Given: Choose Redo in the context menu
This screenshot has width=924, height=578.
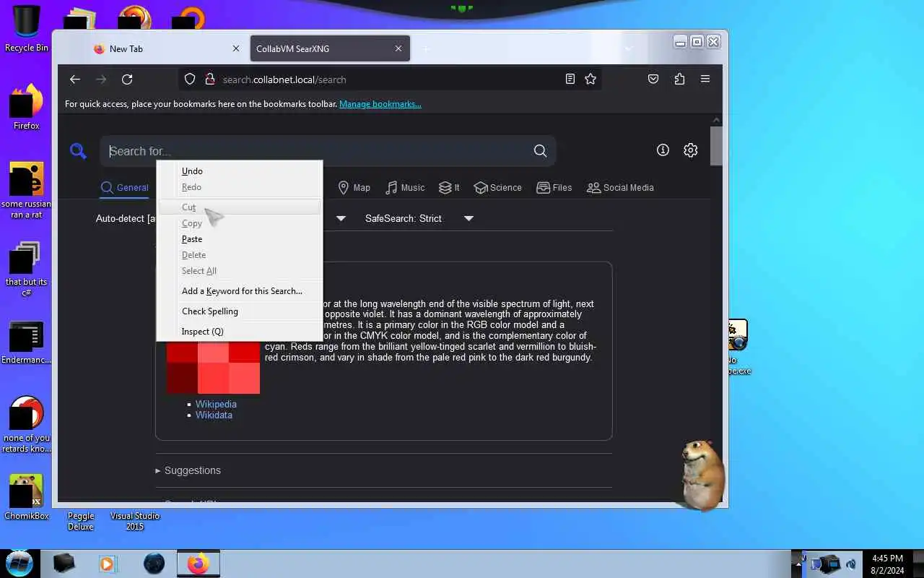Looking at the screenshot, I should tap(239, 187).
